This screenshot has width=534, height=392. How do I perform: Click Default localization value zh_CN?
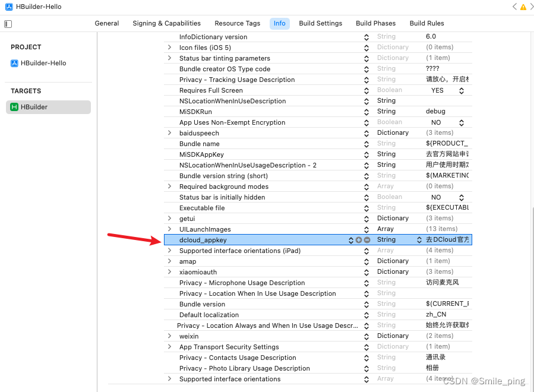(436, 314)
